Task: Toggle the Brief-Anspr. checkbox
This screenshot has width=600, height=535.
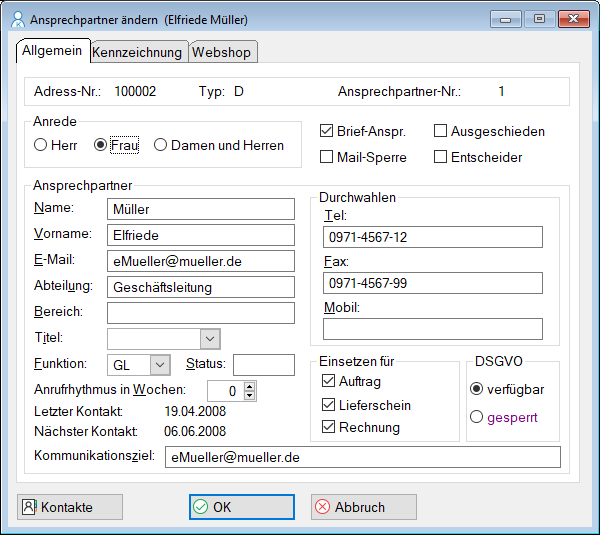Action: click(x=326, y=131)
